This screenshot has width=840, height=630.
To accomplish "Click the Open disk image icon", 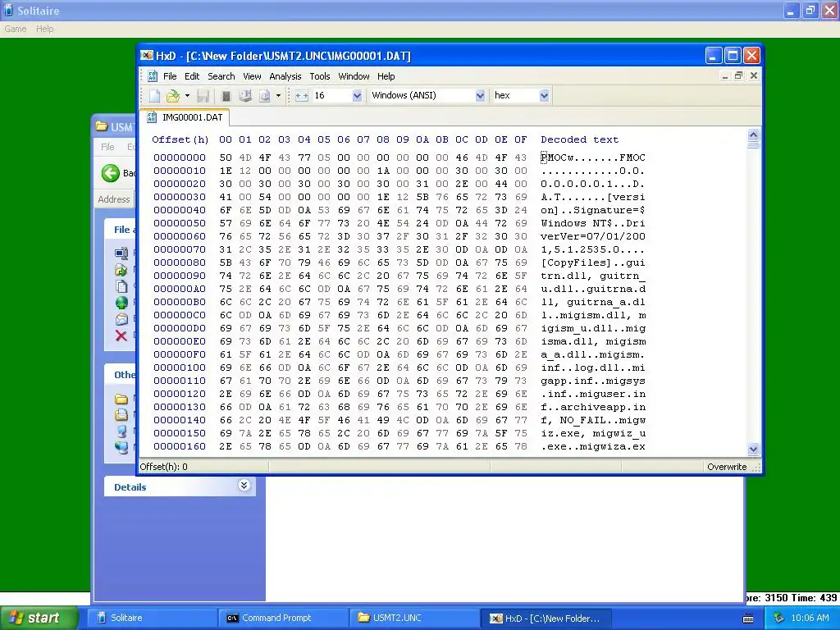I will point(265,96).
